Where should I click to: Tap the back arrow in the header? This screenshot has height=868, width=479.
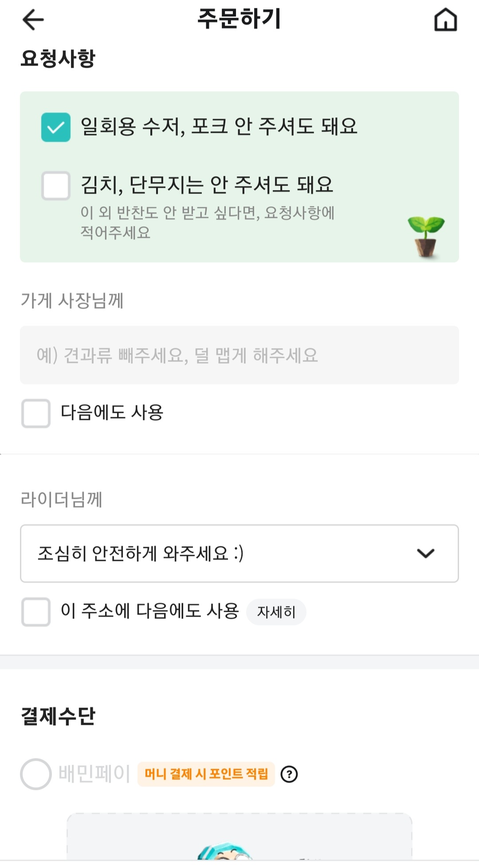[x=33, y=20]
